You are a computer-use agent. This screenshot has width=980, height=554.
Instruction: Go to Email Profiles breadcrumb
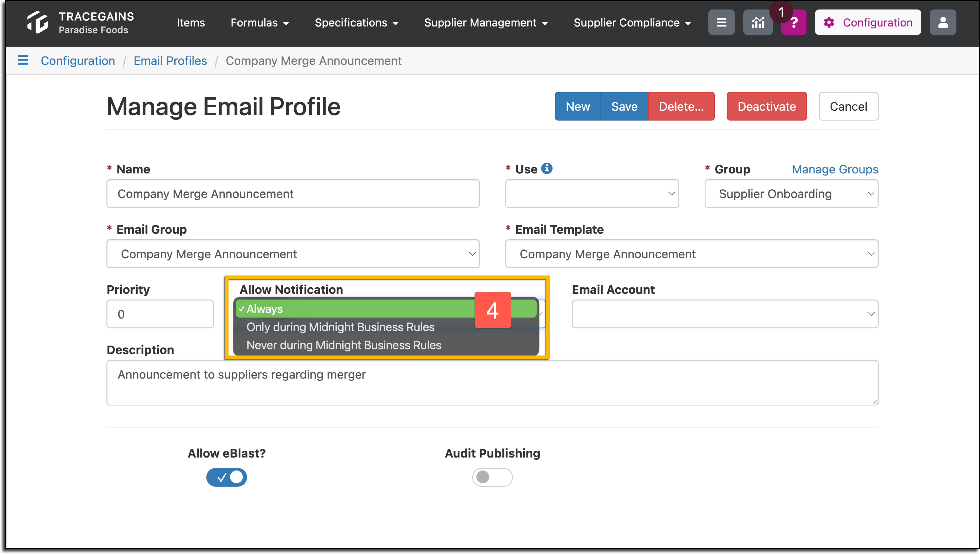(x=170, y=61)
